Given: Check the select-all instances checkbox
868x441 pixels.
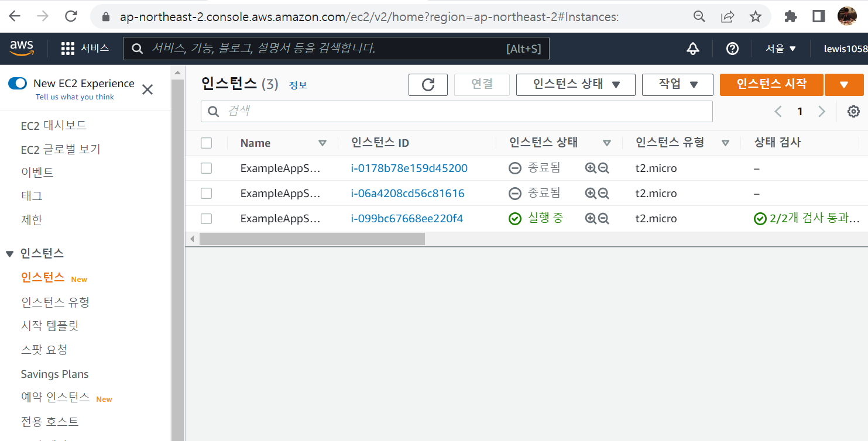Looking at the screenshot, I should tap(206, 143).
